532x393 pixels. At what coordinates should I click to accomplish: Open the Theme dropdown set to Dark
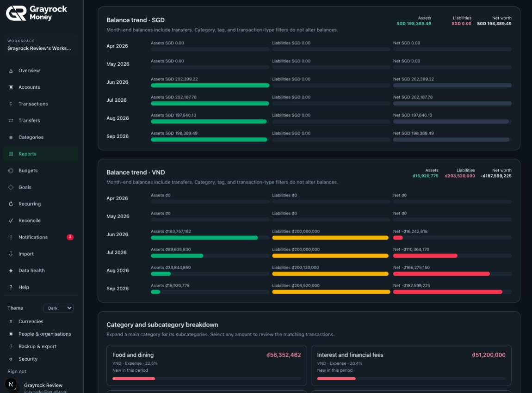[58, 308]
